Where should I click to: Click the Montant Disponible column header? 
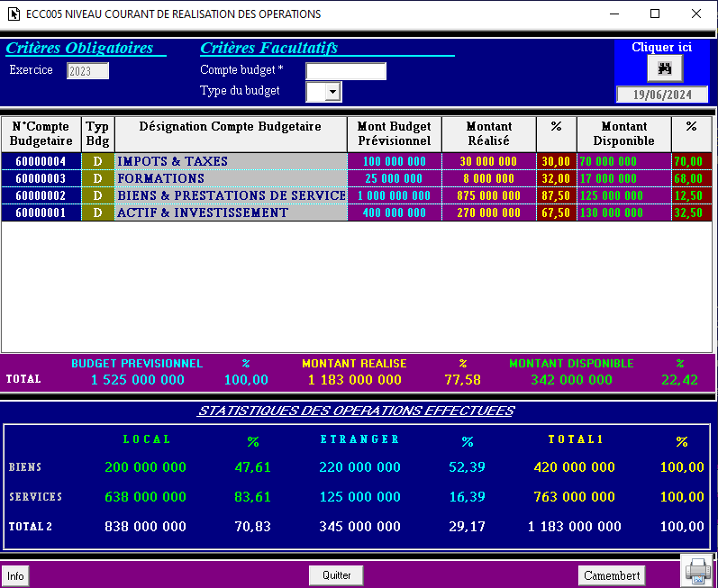coord(623,133)
